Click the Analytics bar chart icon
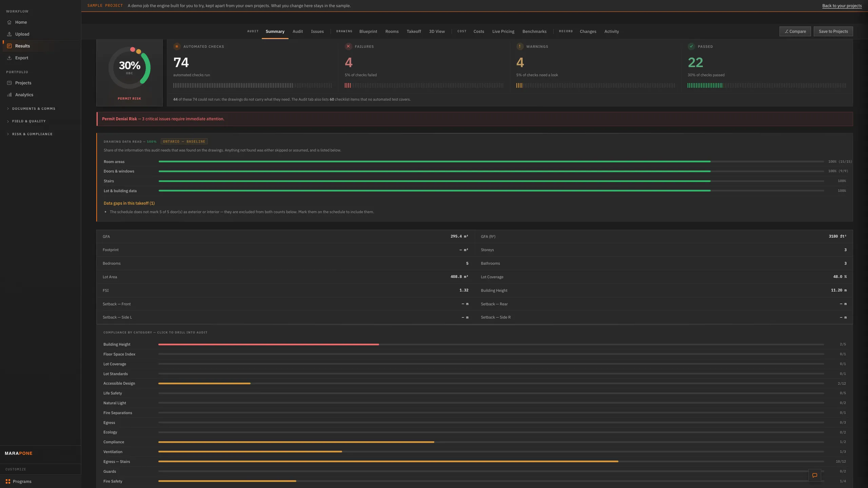868x488 pixels. [x=9, y=95]
